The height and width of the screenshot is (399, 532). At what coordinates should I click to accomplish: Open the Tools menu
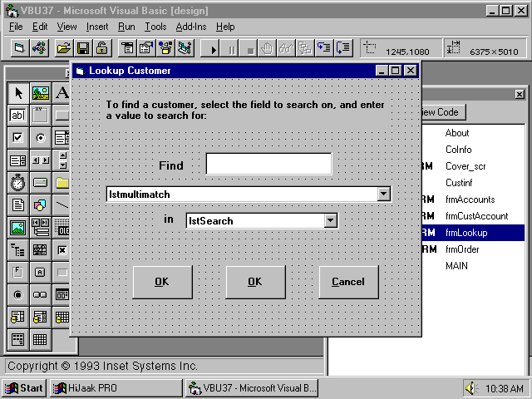pyautogui.click(x=155, y=27)
